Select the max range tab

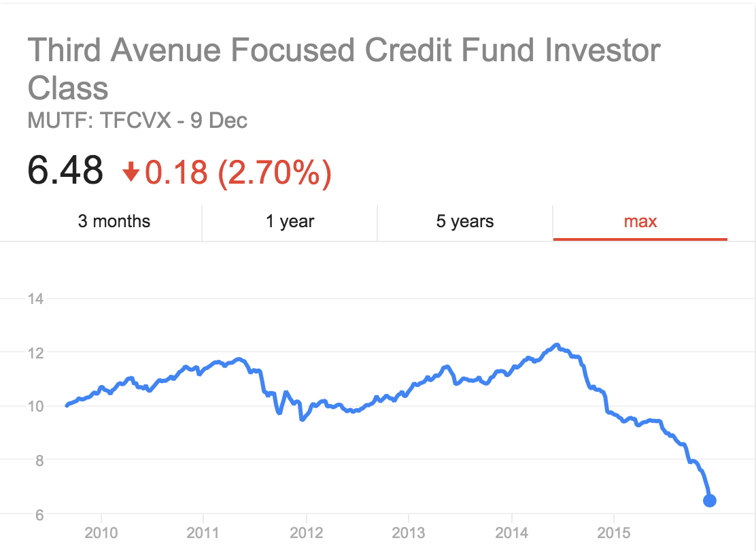point(640,221)
